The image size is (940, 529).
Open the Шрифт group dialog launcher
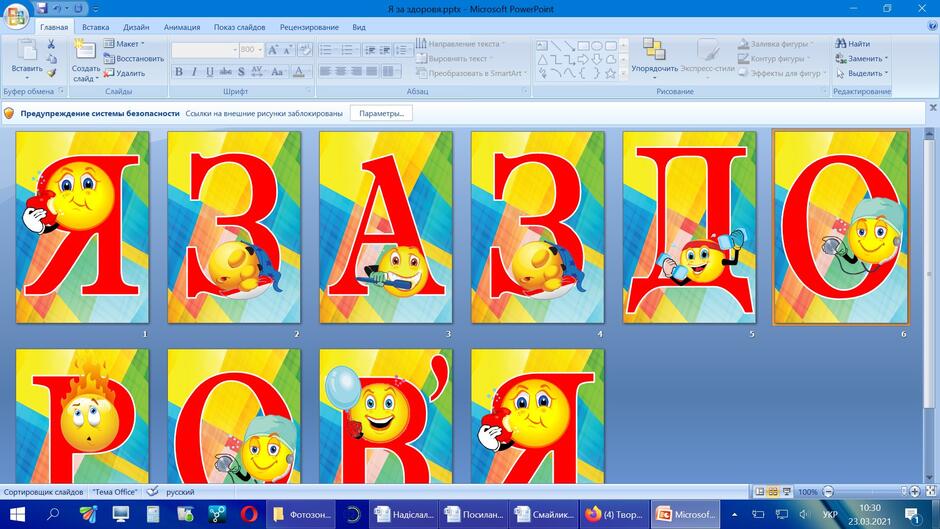(x=309, y=91)
